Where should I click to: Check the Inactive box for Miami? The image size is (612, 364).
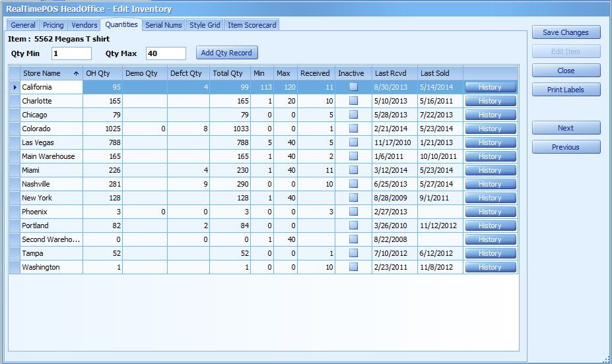(x=354, y=170)
